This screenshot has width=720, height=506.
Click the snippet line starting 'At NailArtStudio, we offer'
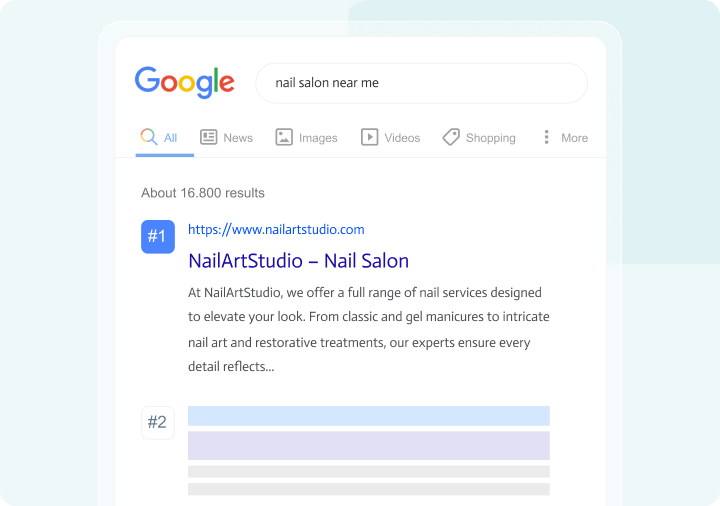pyautogui.click(x=365, y=293)
